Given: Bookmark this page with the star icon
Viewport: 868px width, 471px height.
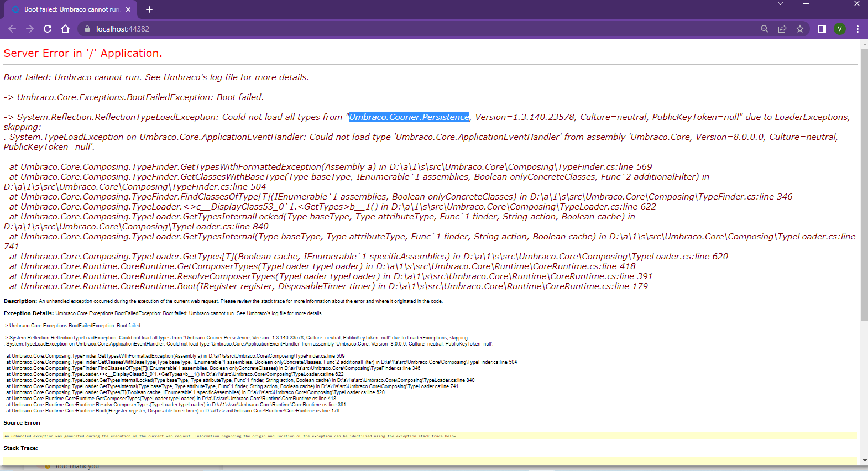Looking at the screenshot, I should coord(800,29).
